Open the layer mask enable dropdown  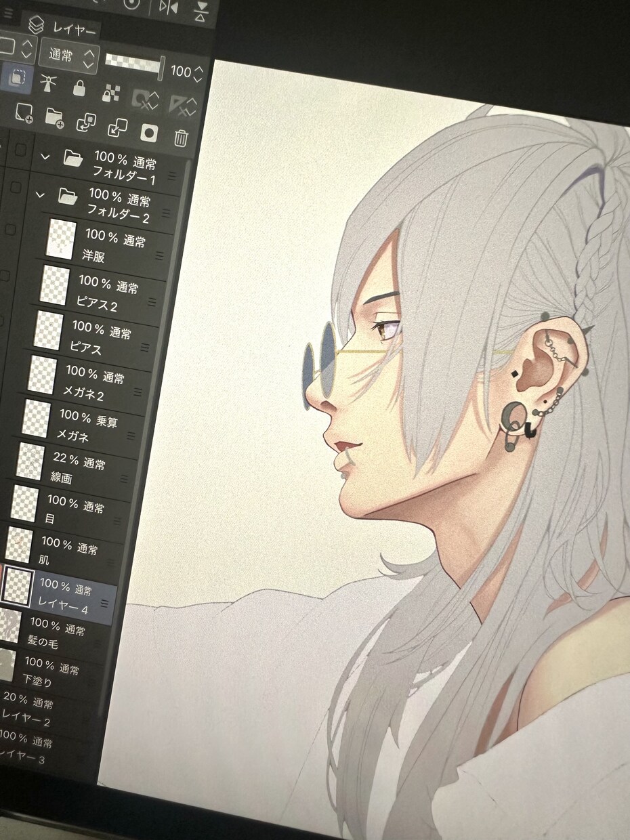click(146, 99)
